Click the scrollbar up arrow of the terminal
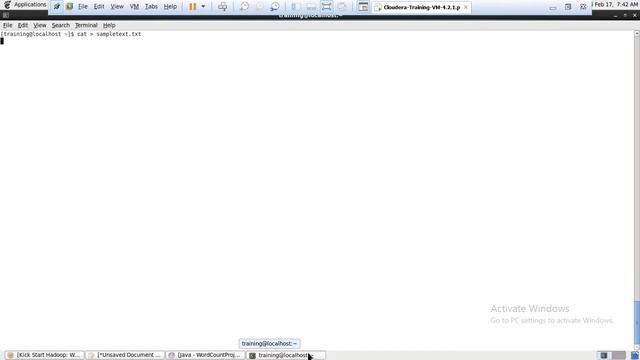The image size is (640, 360). pyautogui.click(x=637, y=33)
